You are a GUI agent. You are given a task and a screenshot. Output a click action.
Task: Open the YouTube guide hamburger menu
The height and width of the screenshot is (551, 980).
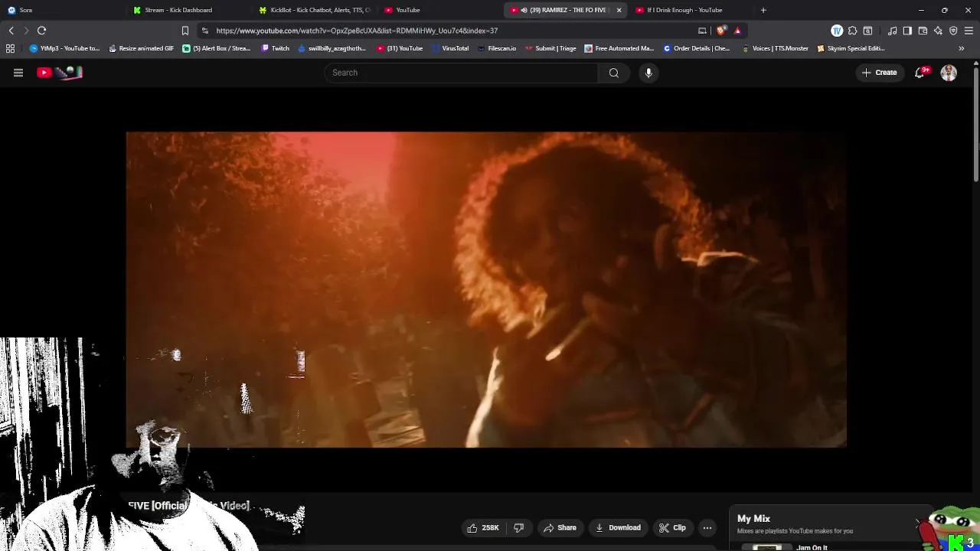click(x=18, y=73)
